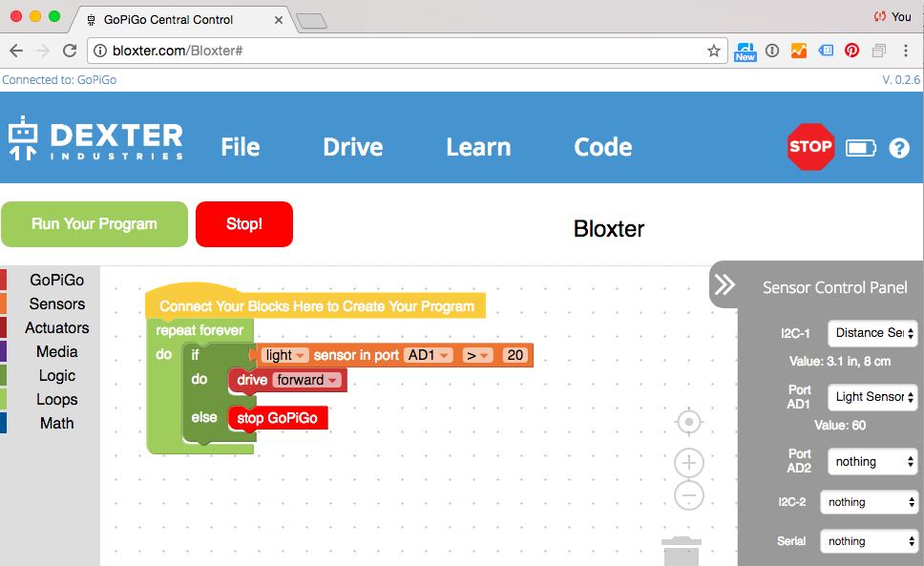Click the red STOP sign icon

(x=810, y=147)
